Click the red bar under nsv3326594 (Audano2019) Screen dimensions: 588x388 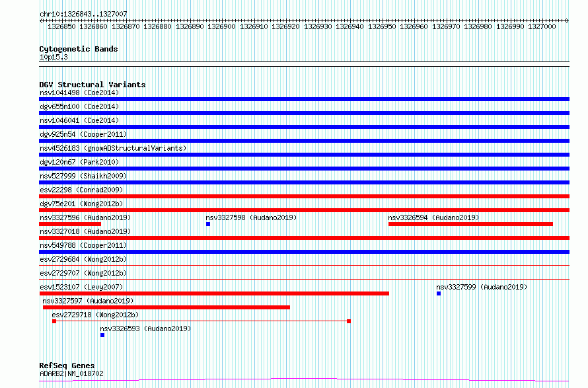click(x=470, y=224)
